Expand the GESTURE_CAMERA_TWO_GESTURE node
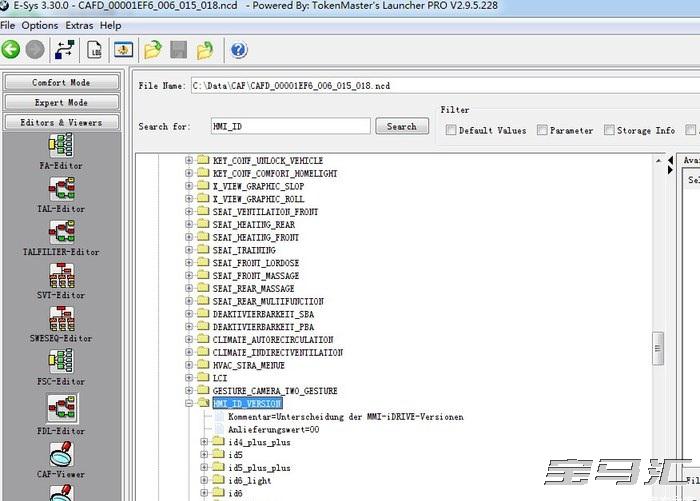The width and height of the screenshot is (700, 501). click(x=189, y=391)
